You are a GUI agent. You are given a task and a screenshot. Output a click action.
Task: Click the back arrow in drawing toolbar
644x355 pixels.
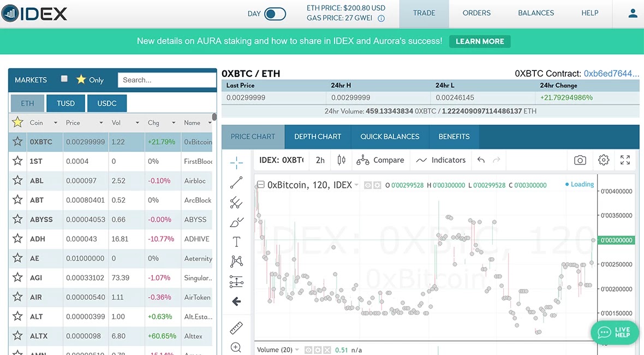click(x=236, y=301)
